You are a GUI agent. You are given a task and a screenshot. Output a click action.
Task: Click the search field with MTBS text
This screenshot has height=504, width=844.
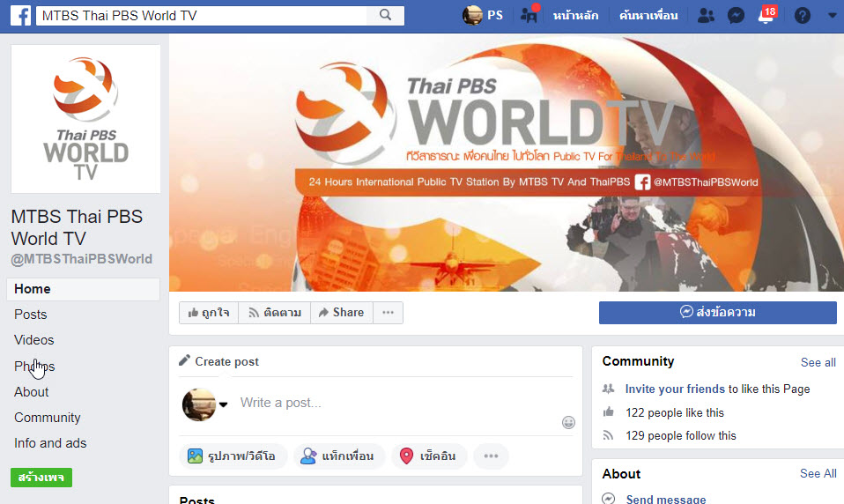[x=202, y=16]
